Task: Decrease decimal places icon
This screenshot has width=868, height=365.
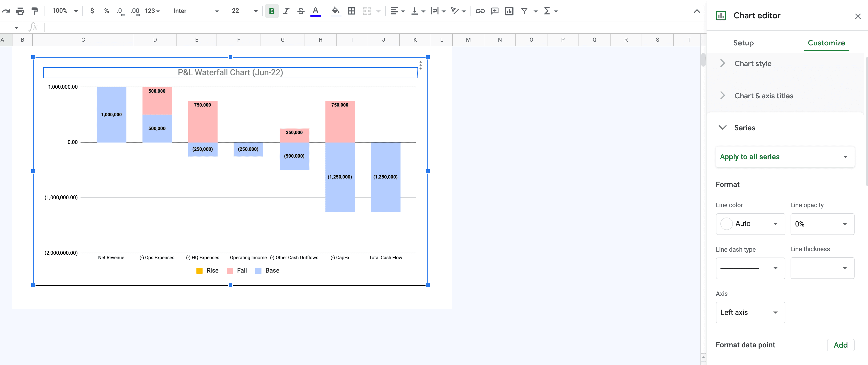Action: [120, 11]
